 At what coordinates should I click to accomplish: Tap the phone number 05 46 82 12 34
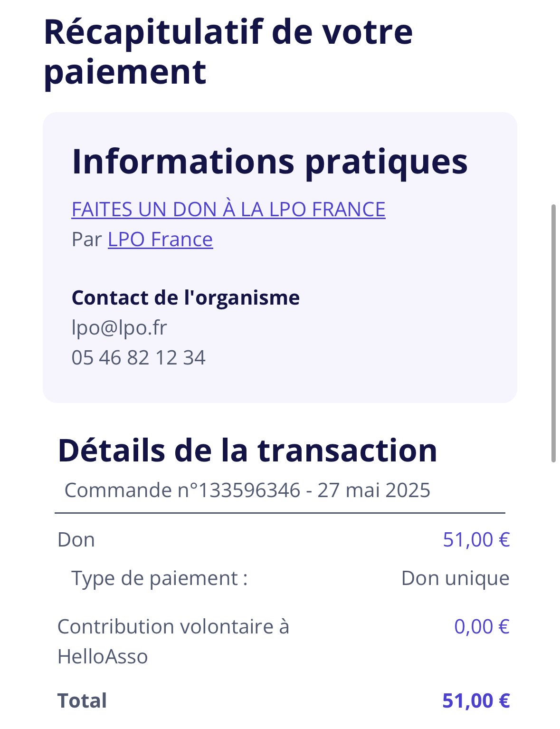click(x=138, y=357)
